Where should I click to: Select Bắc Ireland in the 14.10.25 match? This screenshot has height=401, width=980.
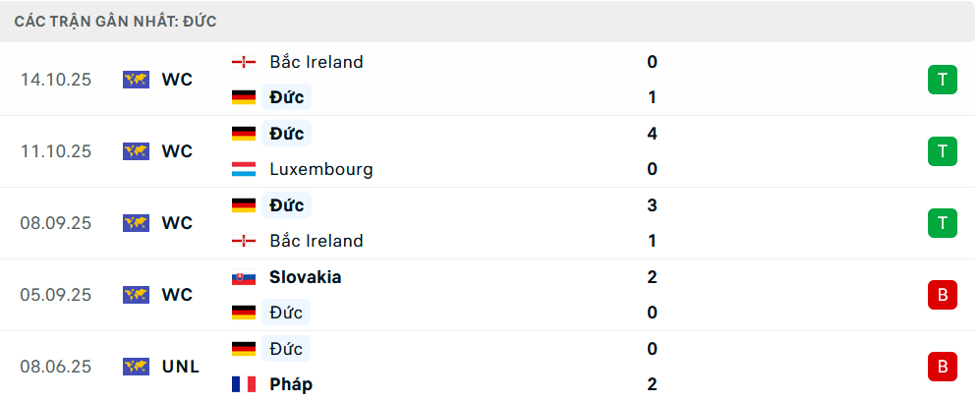316,62
